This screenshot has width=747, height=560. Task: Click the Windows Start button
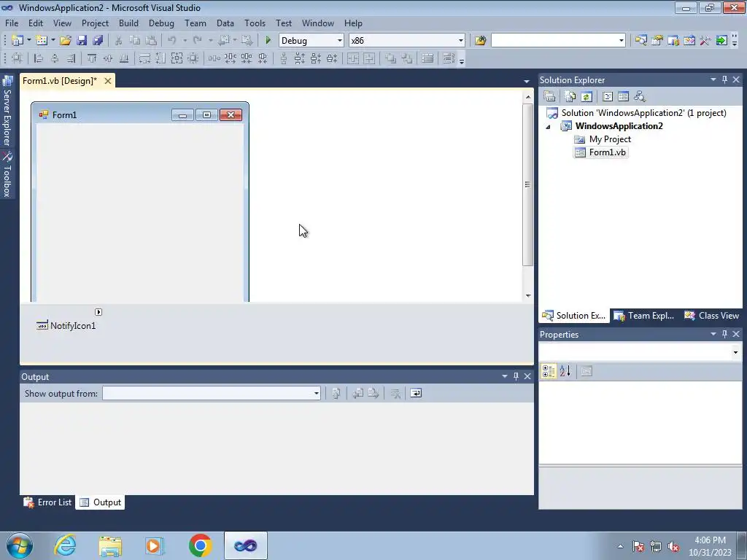pyautogui.click(x=20, y=545)
